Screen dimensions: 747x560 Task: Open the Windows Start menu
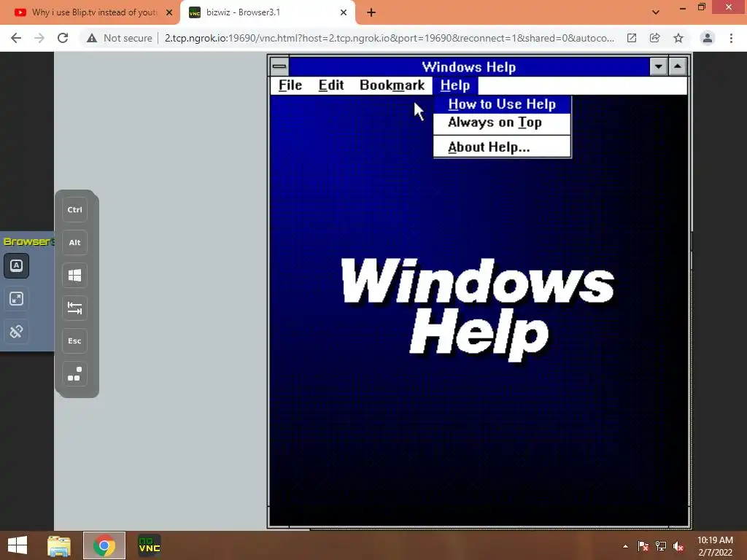18,545
